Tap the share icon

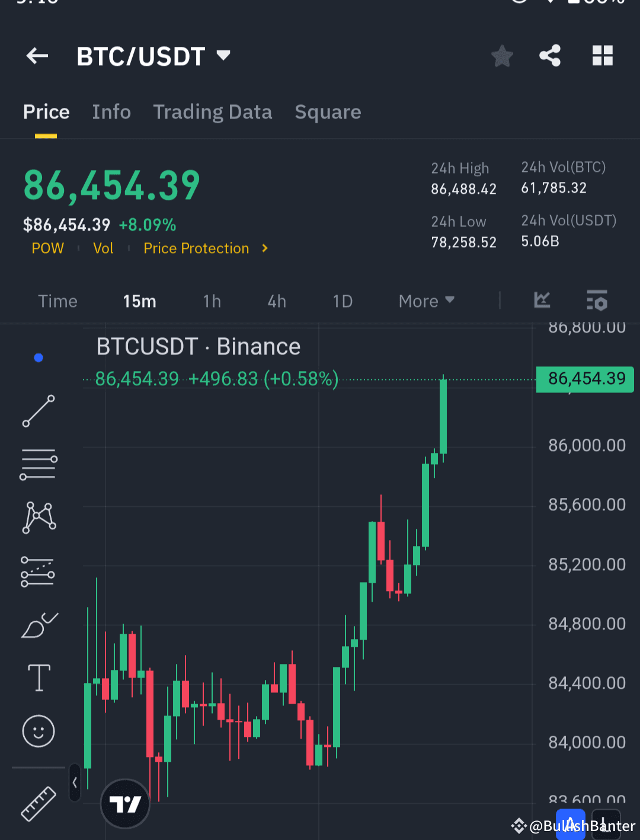(x=550, y=56)
